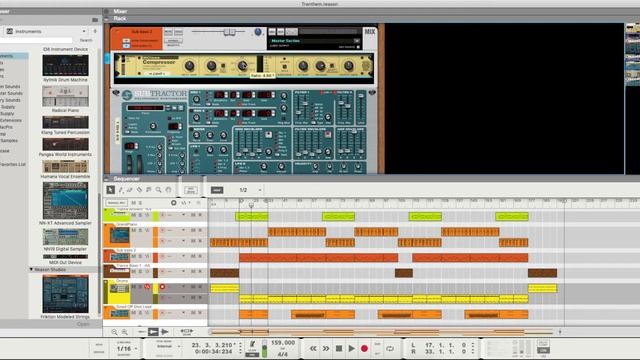Click the red Record transport button
Screen dimensions: 640x360
click(364, 349)
